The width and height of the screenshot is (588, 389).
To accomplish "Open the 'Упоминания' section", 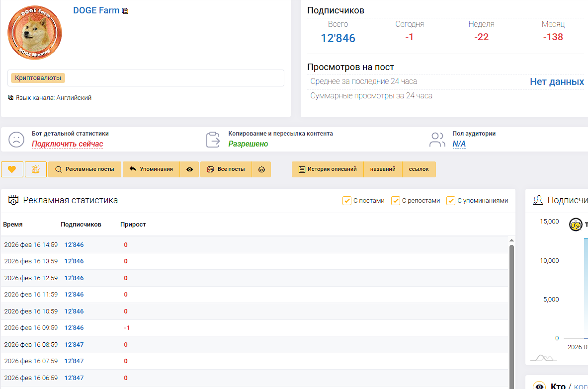I will pos(151,169).
